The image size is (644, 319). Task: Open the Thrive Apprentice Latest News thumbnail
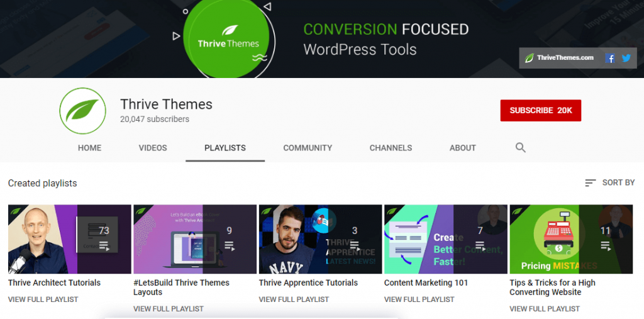coord(320,239)
